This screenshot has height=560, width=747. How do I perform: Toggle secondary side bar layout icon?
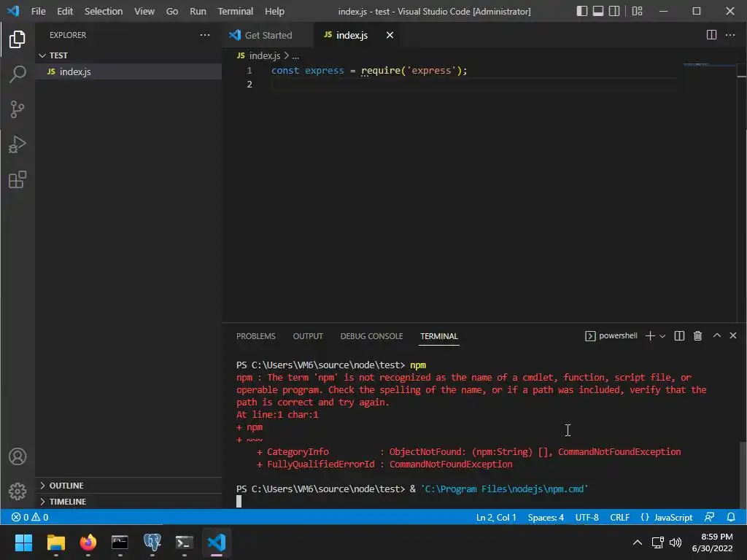(614, 11)
